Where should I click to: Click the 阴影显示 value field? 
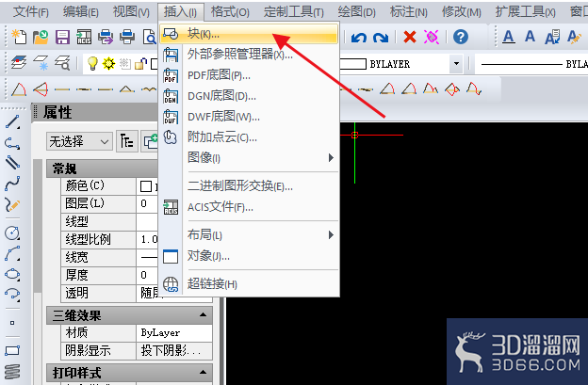174,350
